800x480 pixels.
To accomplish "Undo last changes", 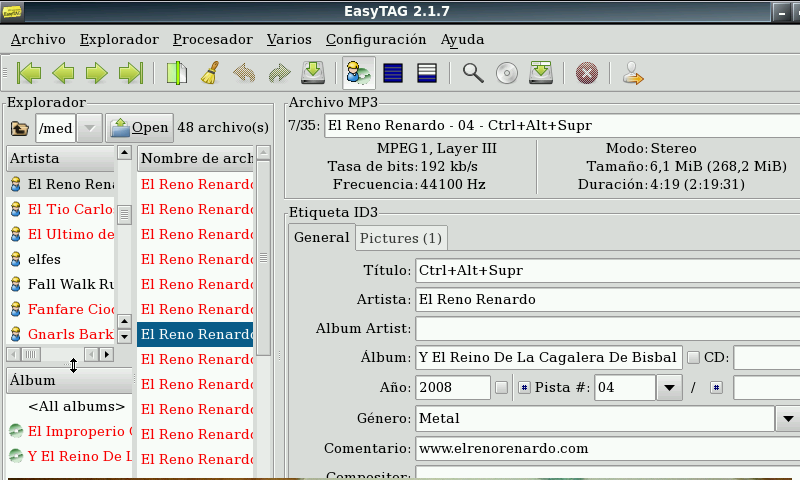I will [x=244, y=73].
